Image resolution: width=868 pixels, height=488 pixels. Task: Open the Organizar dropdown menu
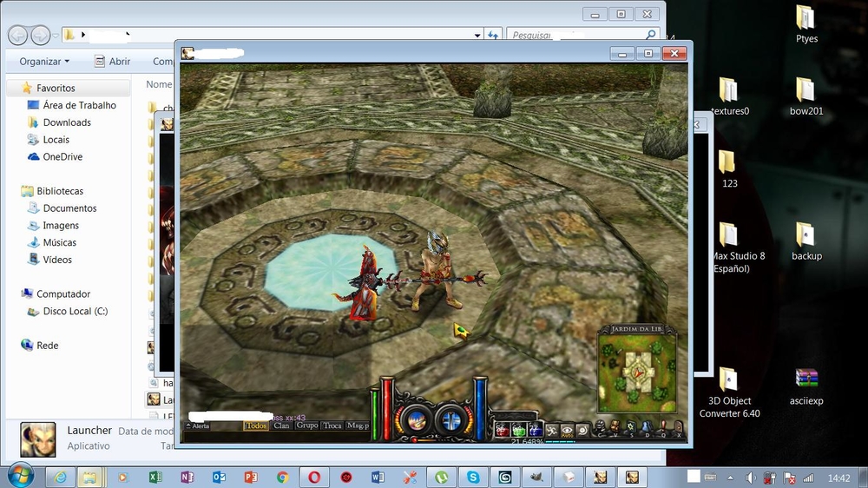pos(44,62)
